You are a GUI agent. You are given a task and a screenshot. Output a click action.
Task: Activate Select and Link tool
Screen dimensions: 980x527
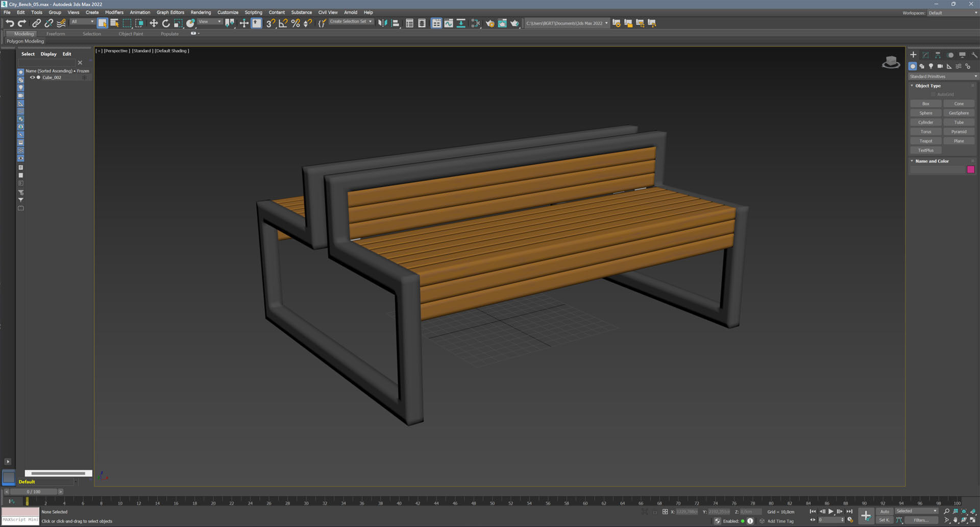(x=36, y=23)
